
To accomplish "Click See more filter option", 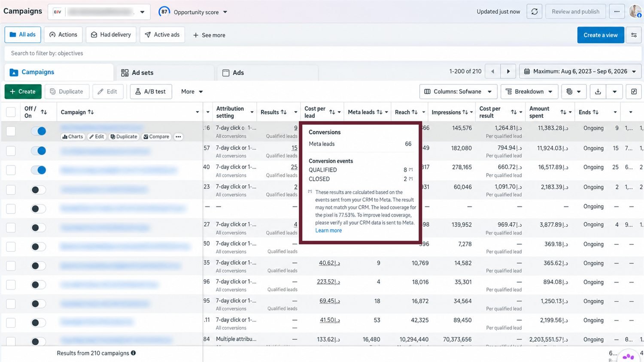I will pos(209,35).
